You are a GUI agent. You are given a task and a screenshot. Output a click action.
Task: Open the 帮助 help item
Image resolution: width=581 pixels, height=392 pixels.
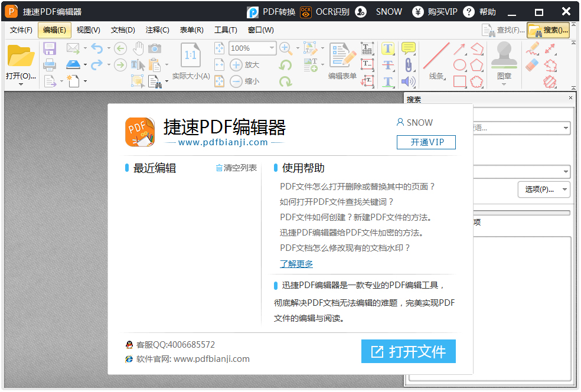pyautogui.click(x=479, y=12)
